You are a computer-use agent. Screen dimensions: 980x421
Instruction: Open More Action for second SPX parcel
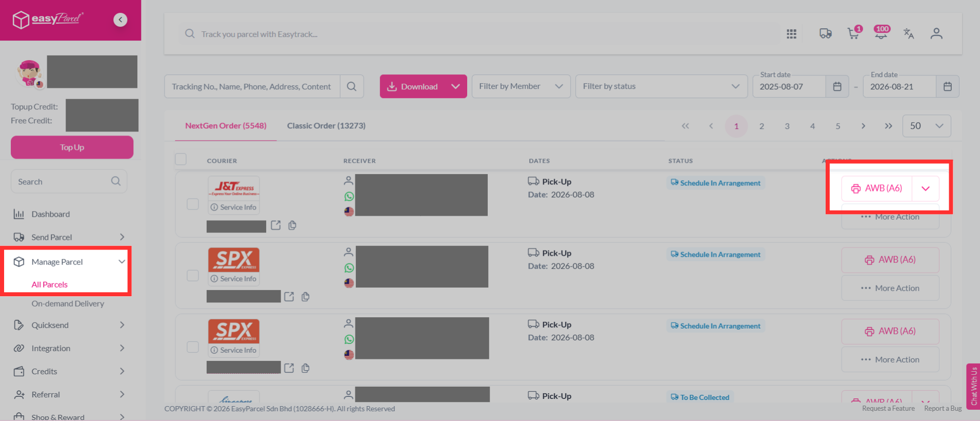tap(890, 359)
